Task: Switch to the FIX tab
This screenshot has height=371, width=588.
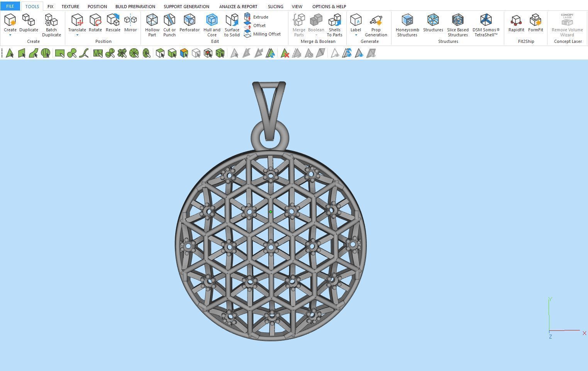Action: pyautogui.click(x=50, y=7)
